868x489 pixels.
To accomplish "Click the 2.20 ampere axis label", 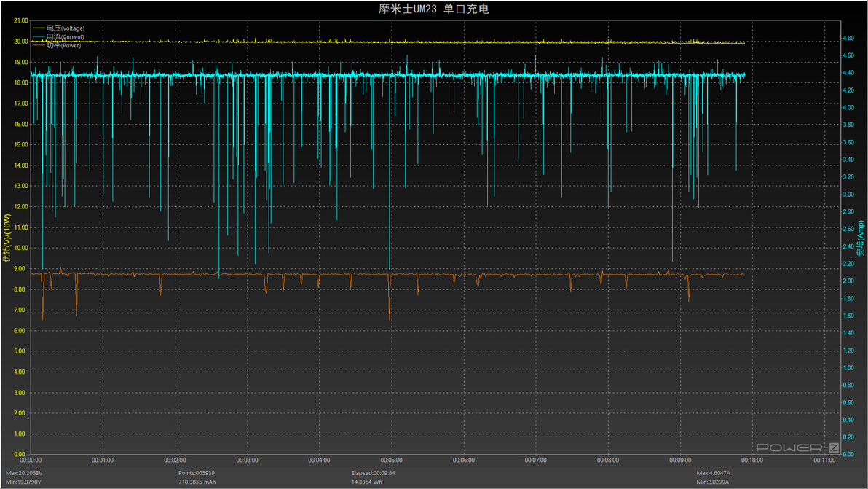I will tap(848, 264).
